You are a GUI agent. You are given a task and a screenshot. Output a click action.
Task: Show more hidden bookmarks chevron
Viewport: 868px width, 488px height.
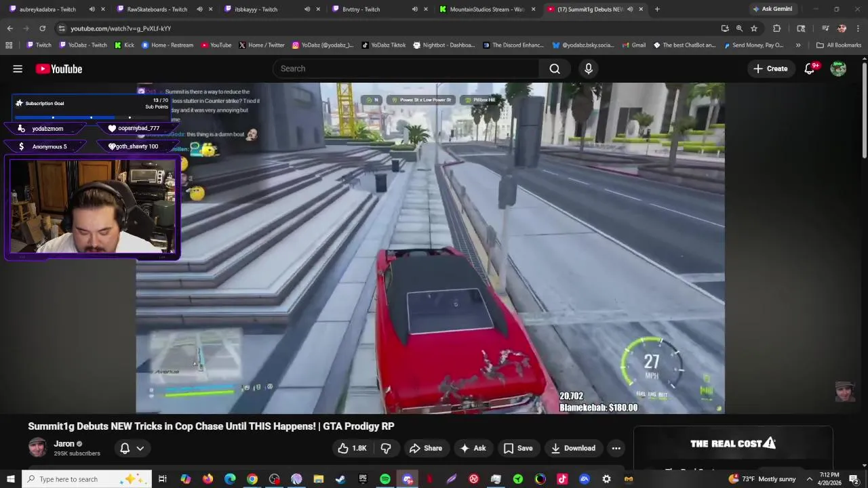point(797,45)
